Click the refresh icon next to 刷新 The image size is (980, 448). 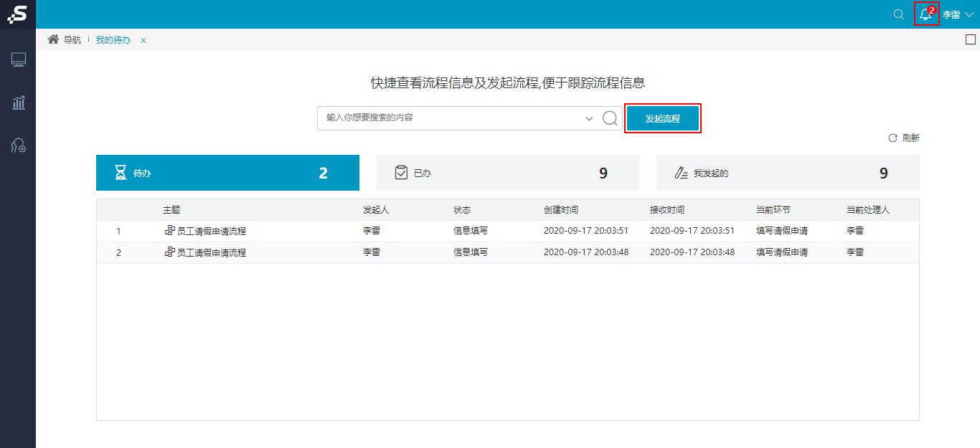892,138
